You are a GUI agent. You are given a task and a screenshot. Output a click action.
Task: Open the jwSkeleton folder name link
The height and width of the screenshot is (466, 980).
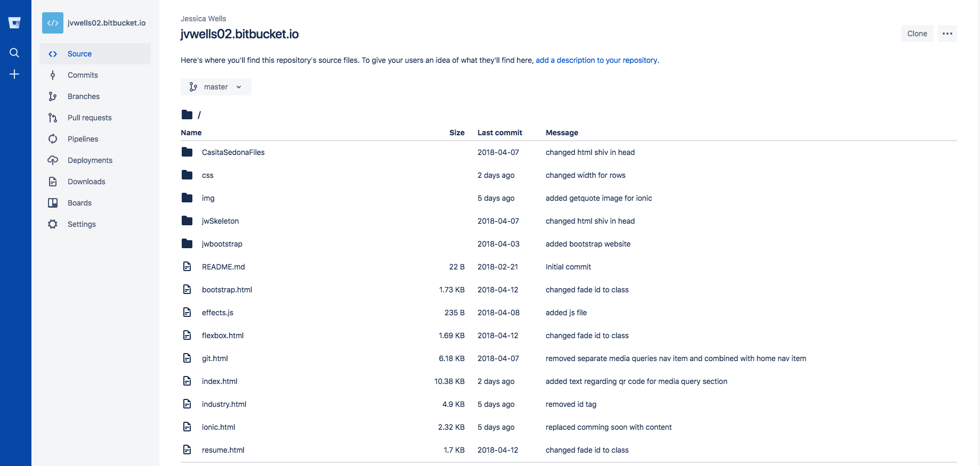(x=220, y=221)
